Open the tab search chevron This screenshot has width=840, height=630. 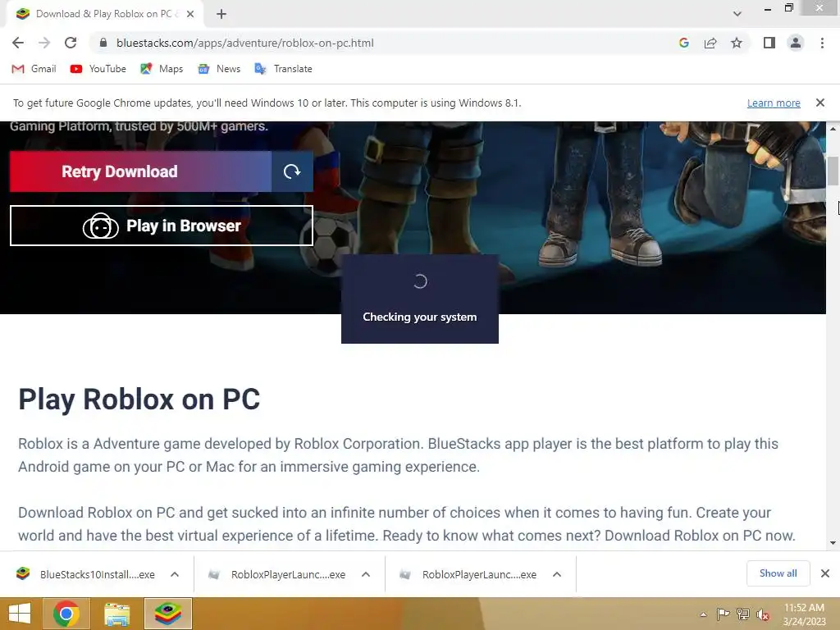click(x=737, y=14)
